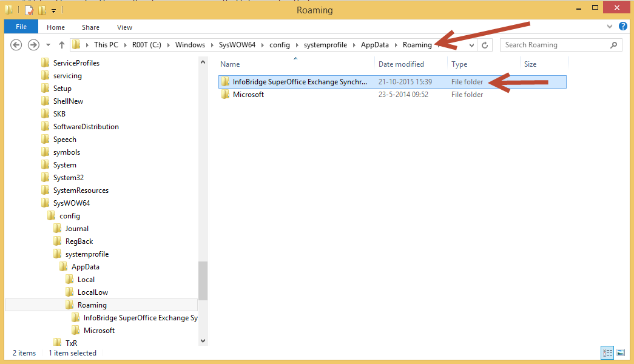Go up one folder level
634x364 pixels.
61,45
